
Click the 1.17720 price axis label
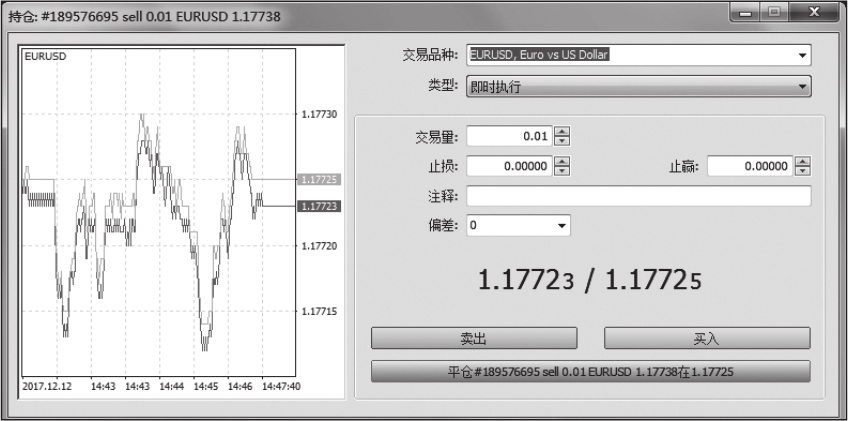pos(319,246)
